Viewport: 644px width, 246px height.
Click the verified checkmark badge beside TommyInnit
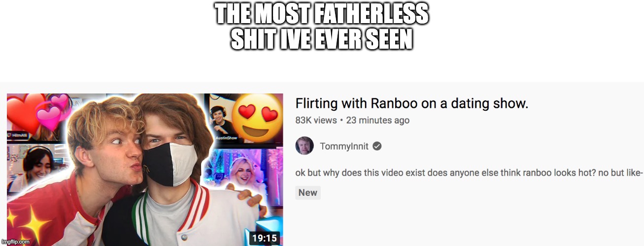pyautogui.click(x=377, y=146)
